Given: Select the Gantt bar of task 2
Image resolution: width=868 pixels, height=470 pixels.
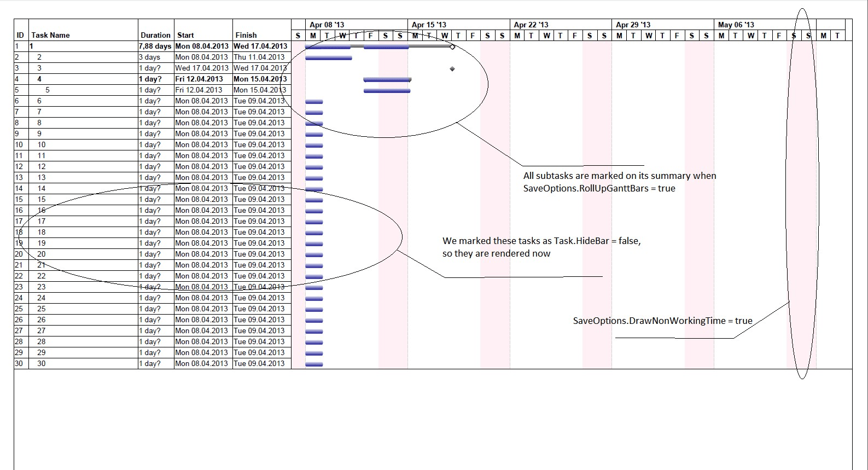Looking at the screenshot, I should click(x=329, y=57).
